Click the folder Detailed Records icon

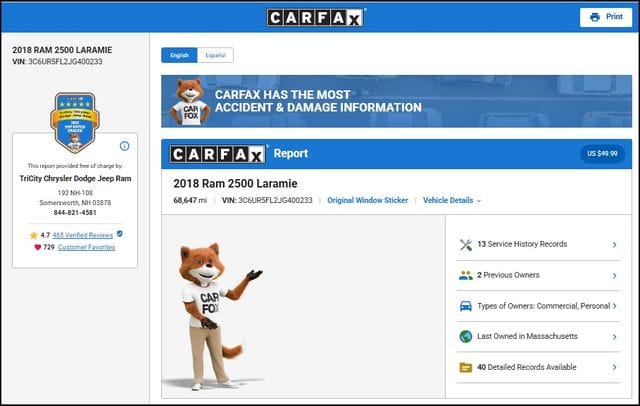click(466, 367)
